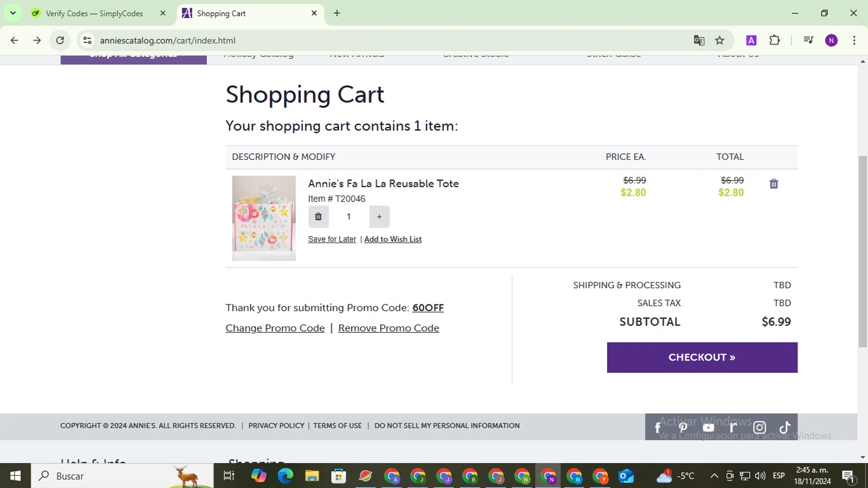The width and height of the screenshot is (868, 488).
Task: Open Privacy Policy footer link
Action: click(x=276, y=425)
